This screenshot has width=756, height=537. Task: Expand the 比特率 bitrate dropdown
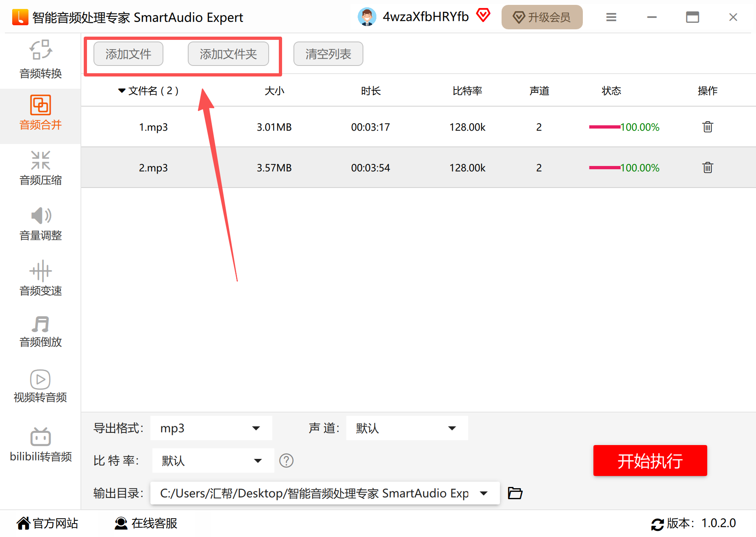[x=213, y=461]
